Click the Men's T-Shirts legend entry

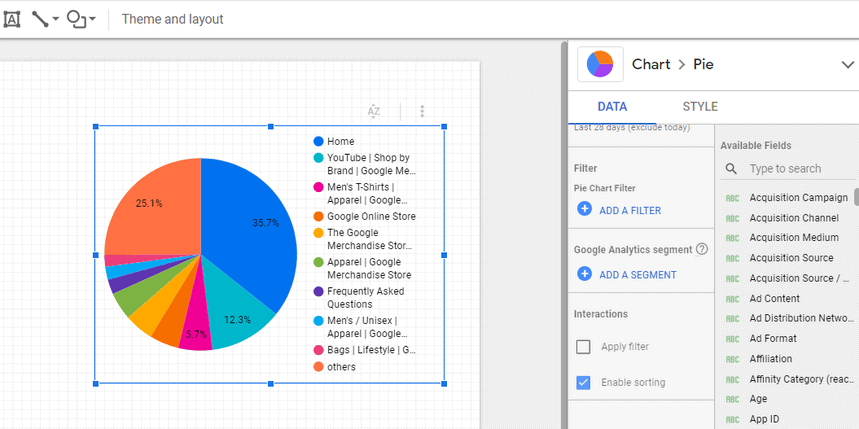pos(360,194)
